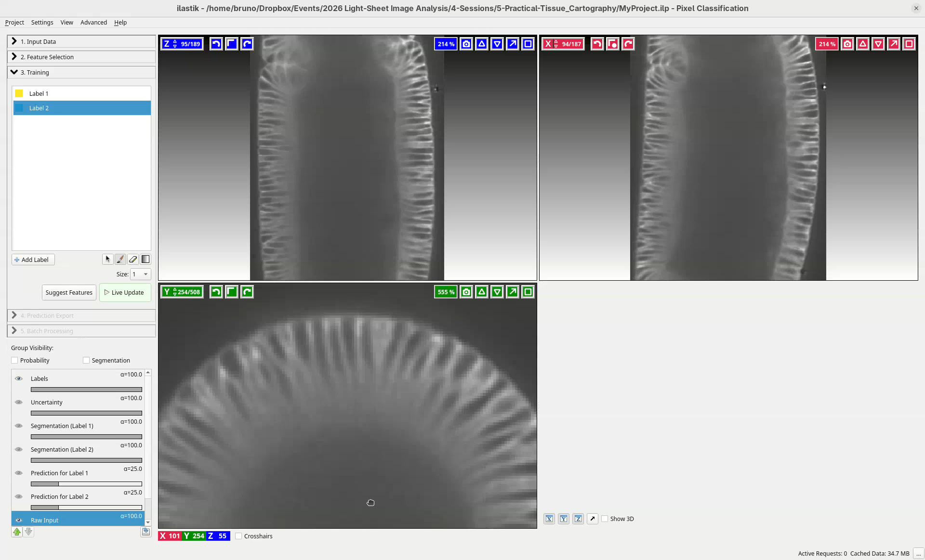
Task: Open the brush Size dropdown
Action: [x=141, y=274]
